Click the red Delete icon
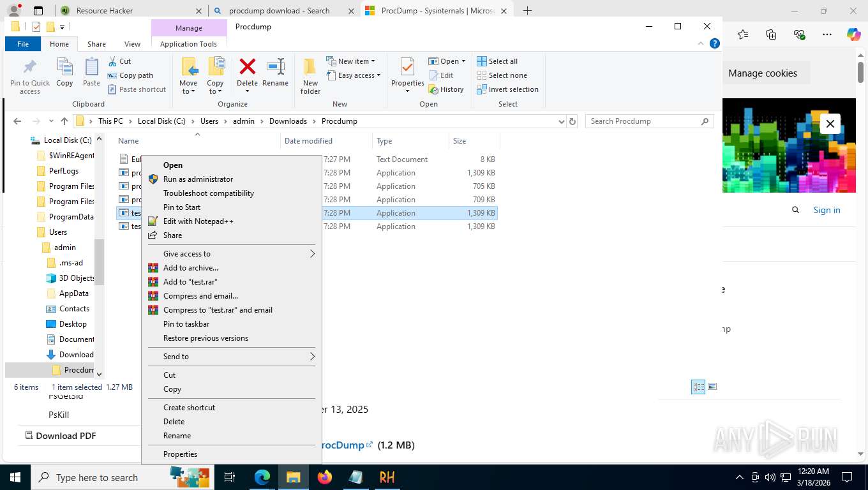868x490 pixels. [x=247, y=67]
